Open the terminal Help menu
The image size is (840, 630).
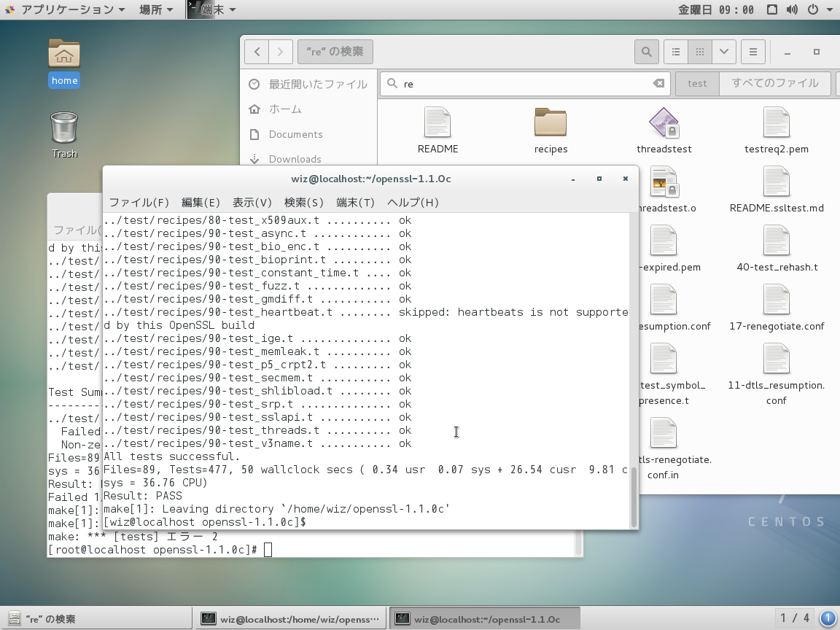pyautogui.click(x=413, y=203)
